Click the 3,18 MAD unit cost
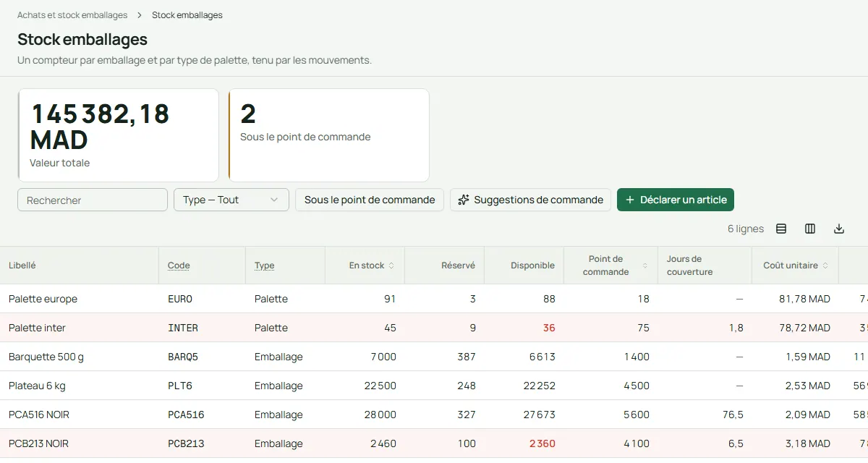Image resolution: width=868 pixels, height=463 pixels. 808,443
